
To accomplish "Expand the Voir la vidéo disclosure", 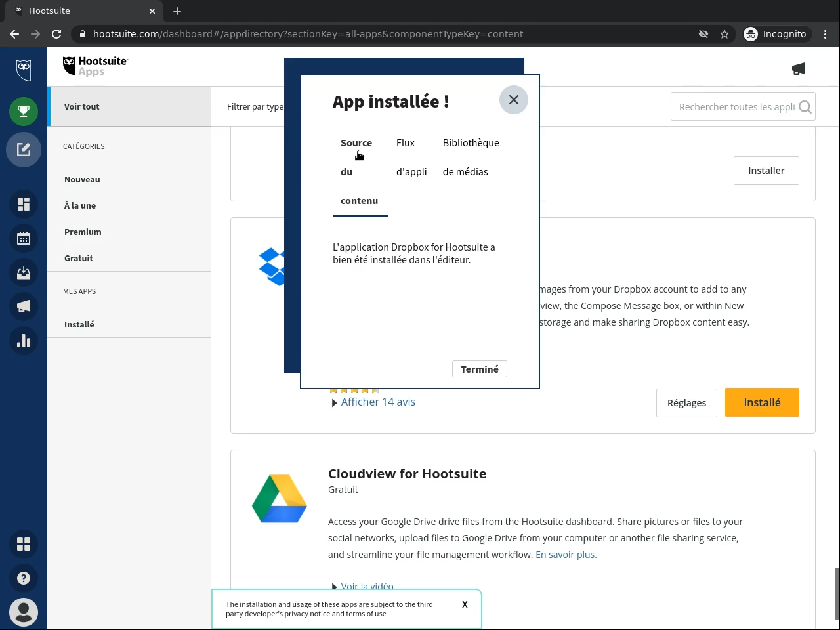I will pos(367,586).
